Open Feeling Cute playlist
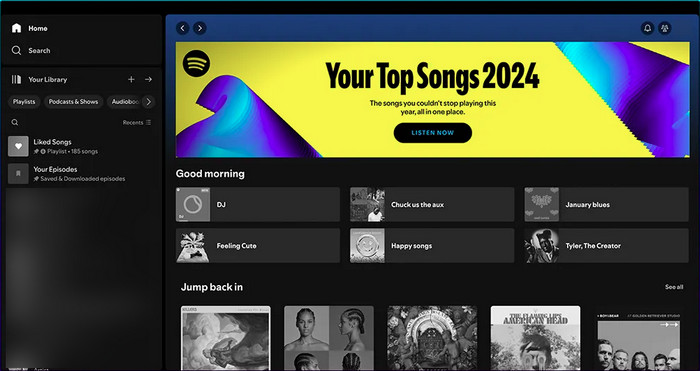 [258, 246]
